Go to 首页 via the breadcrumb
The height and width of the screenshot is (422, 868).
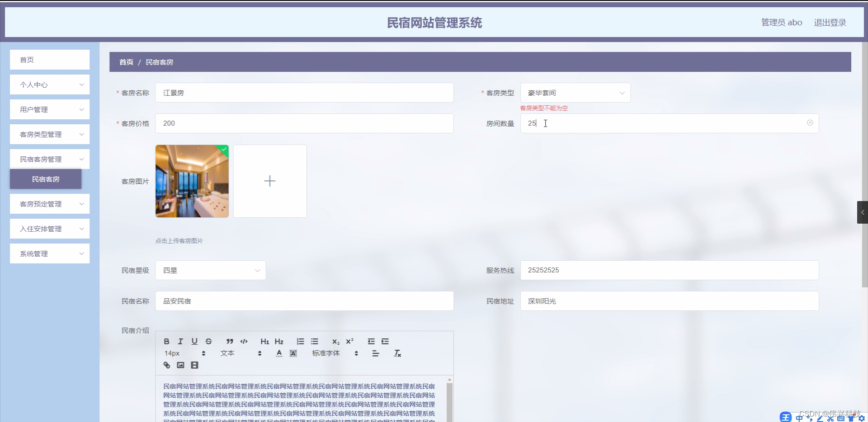(126, 62)
